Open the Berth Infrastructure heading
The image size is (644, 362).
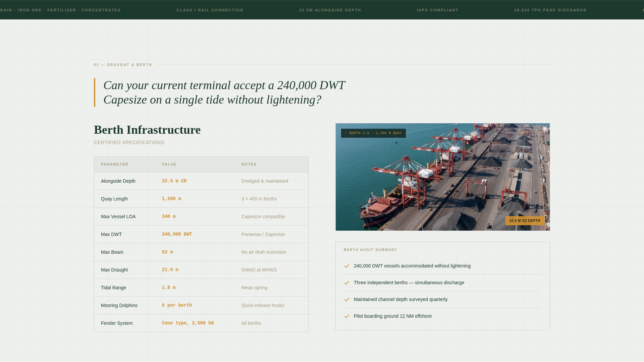[147, 130]
